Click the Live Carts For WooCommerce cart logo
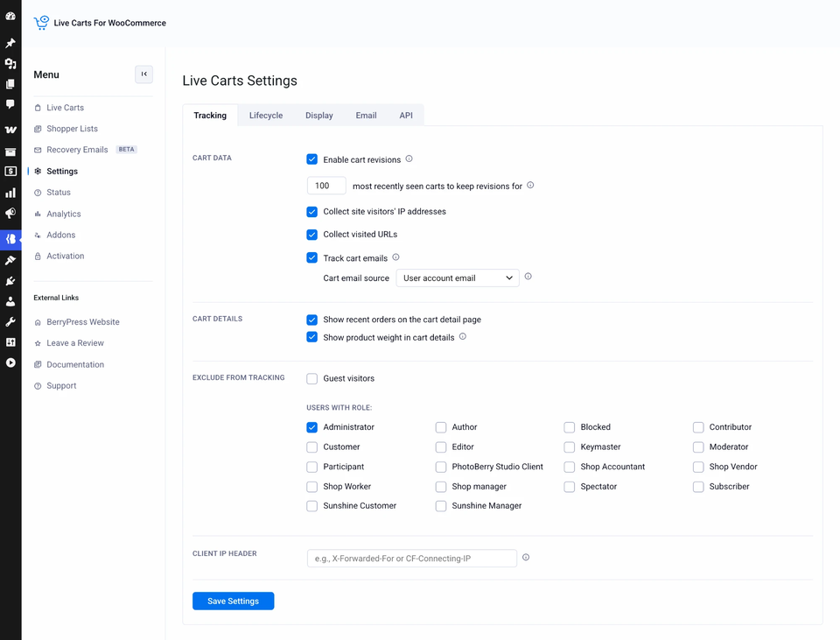The height and width of the screenshot is (640, 840). (41, 23)
